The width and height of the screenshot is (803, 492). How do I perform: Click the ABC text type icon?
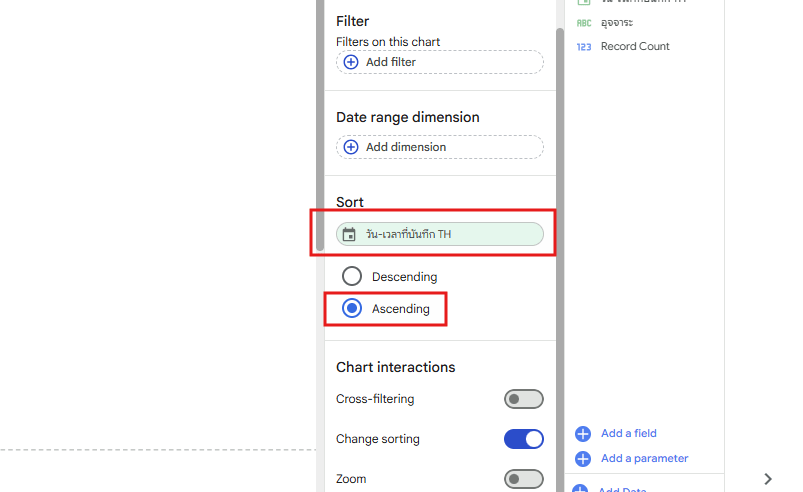coord(584,22)
